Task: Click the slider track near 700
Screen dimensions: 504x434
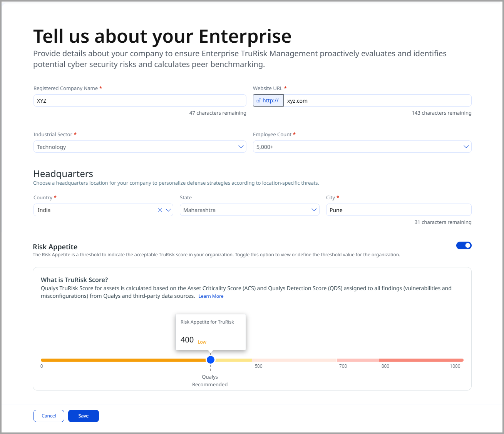Action: [x=337, y=360]
